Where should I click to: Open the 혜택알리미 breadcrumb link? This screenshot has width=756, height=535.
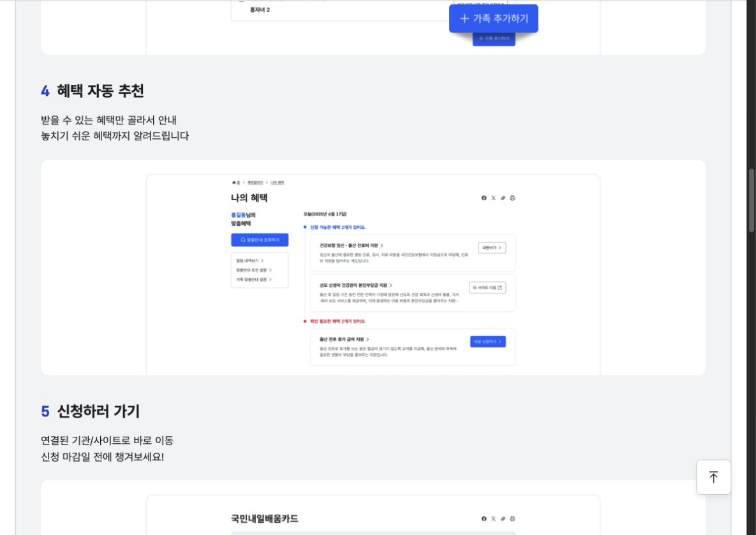[255, 182]
